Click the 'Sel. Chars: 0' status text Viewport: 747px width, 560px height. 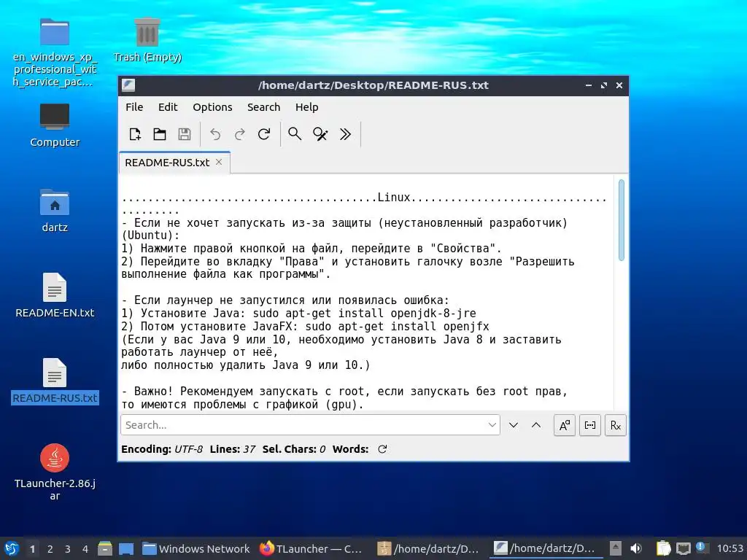[x=294, y=449]
